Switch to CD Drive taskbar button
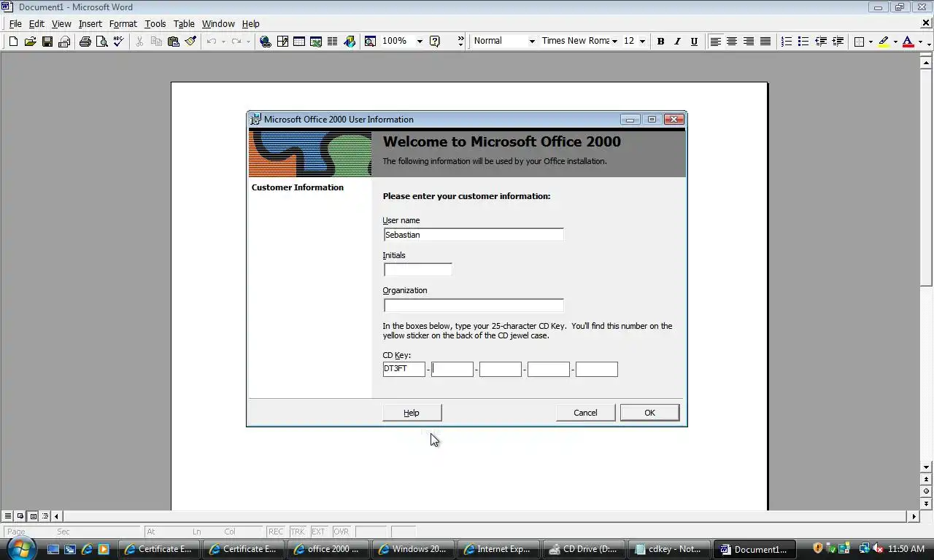This screenshot has height=560, width=934. [x=583, y=549]
